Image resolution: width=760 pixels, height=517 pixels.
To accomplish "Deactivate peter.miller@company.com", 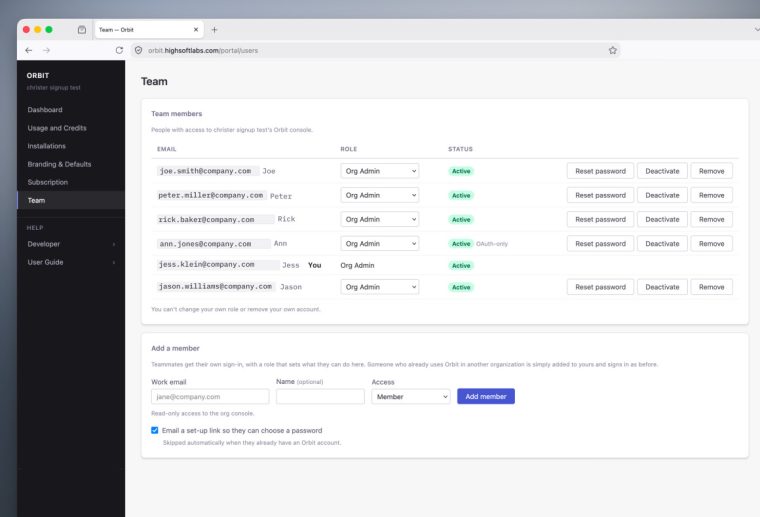I will tap(662, 195).
